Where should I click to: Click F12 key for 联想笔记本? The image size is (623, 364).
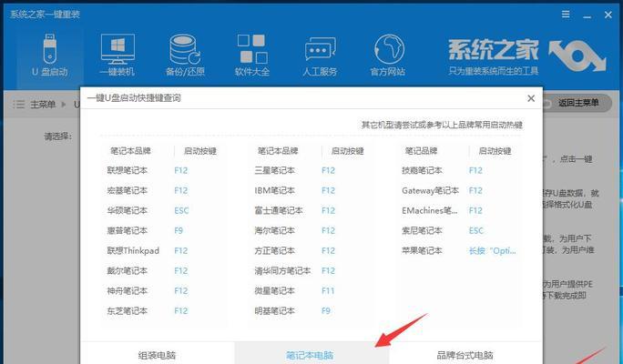coord(180,170)
